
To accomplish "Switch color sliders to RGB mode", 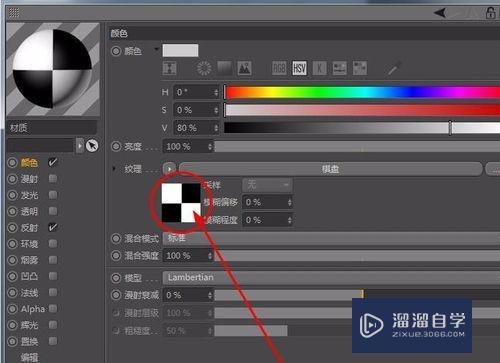I will point(279,68).
